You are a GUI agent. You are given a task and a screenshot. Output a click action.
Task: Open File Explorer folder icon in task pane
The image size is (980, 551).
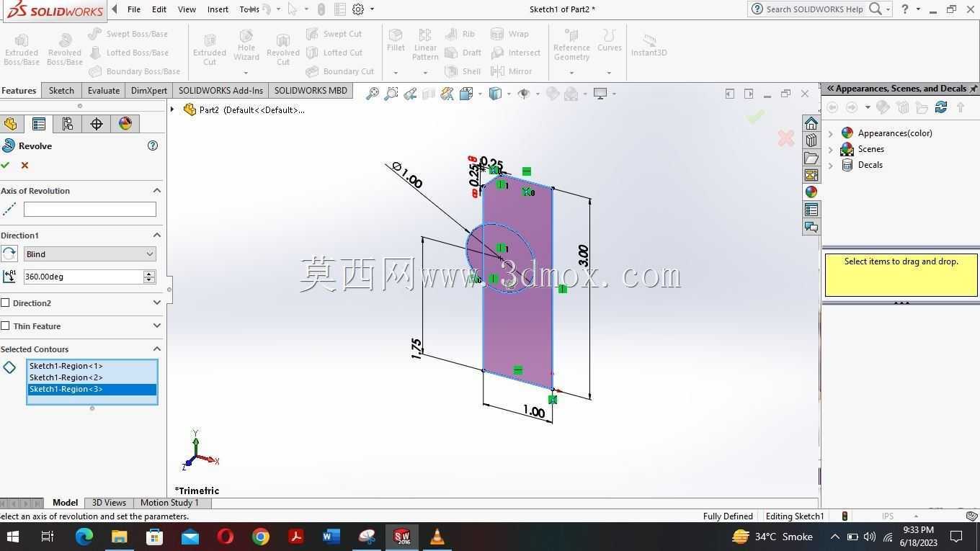pos(811,158)
